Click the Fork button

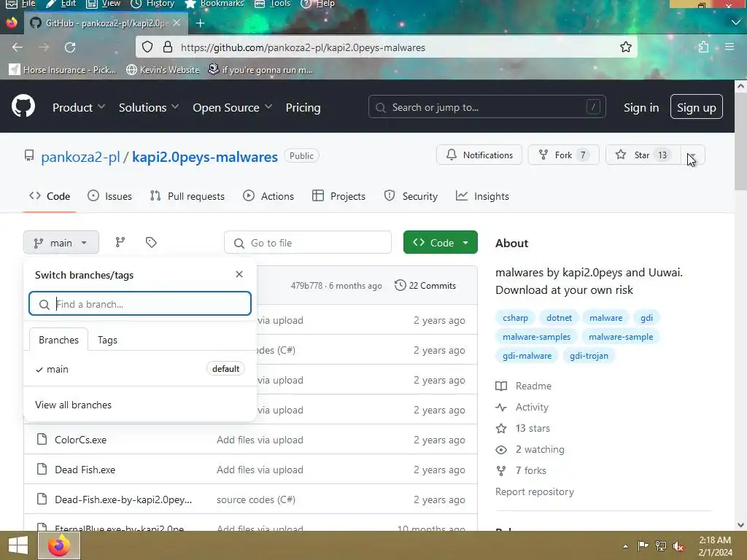(x=564, y=155)
